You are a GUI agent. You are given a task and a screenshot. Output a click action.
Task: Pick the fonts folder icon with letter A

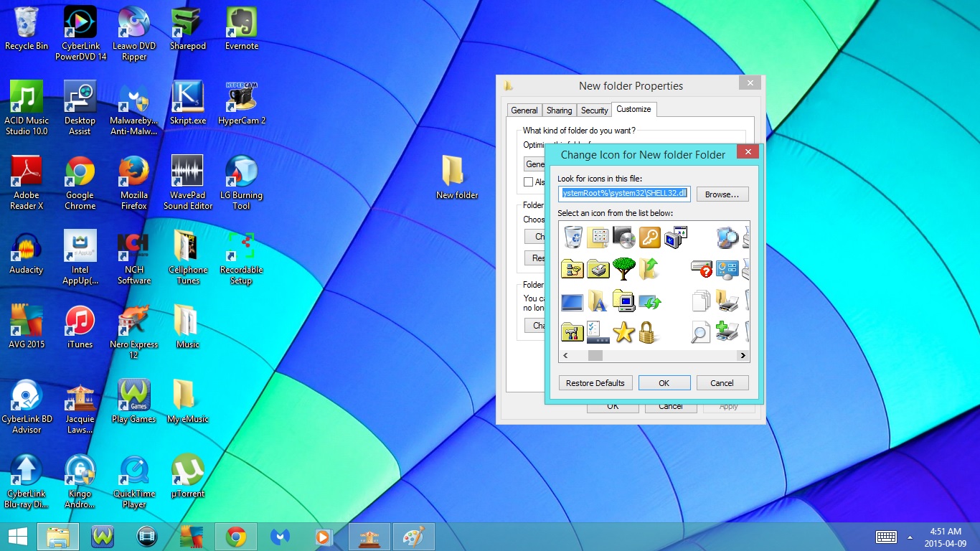point(598,301)
